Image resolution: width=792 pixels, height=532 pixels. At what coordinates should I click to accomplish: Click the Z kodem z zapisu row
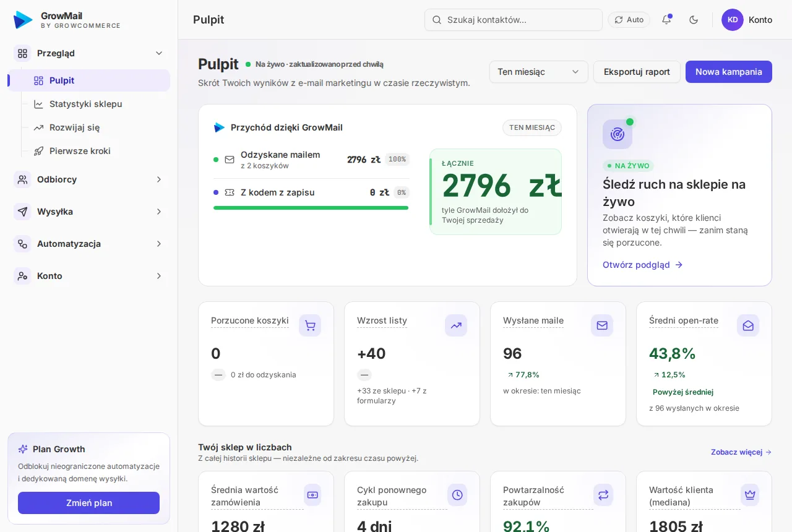[x=311, y=192]
